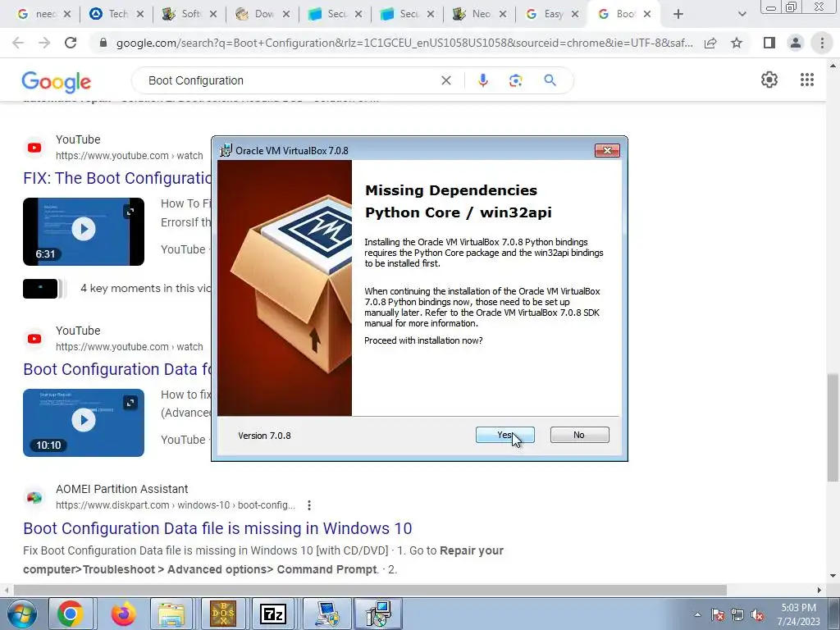This screenshot has width=840, height=630.
Task: Go forward in Chrome history
Action: [44, 43]
